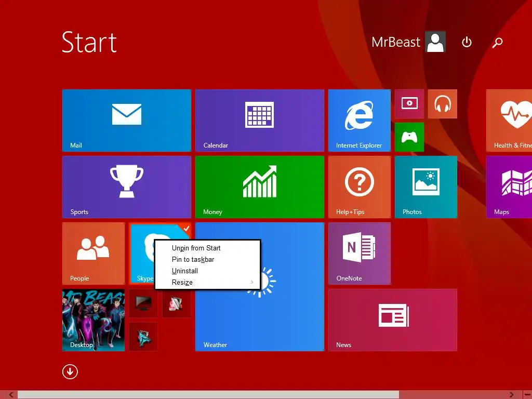This screenshot has height=399, width=532.
Task: Open the Music tile with headphones icon
Action: (443, 104)
